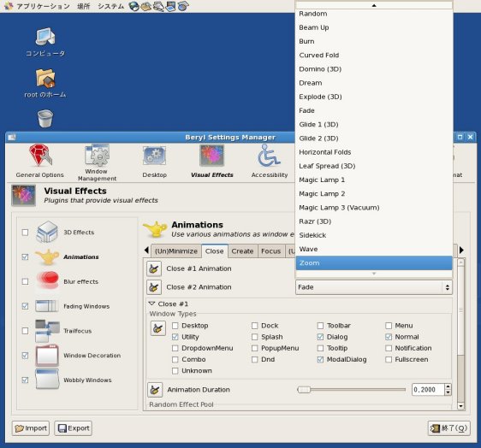
Task: Click the Trailfocus plugin icon
Action: click(47, 331)
